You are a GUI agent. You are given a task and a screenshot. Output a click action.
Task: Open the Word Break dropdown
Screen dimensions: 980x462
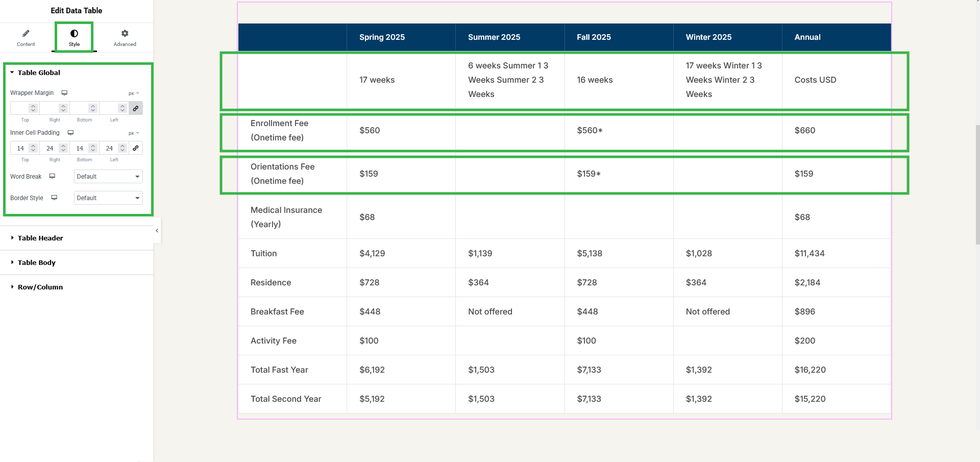[108, 177]
